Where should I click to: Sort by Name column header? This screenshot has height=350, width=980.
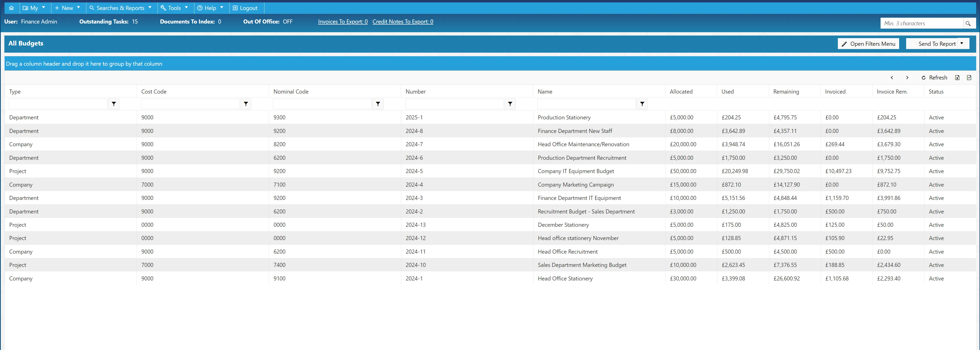pos(545,92)
